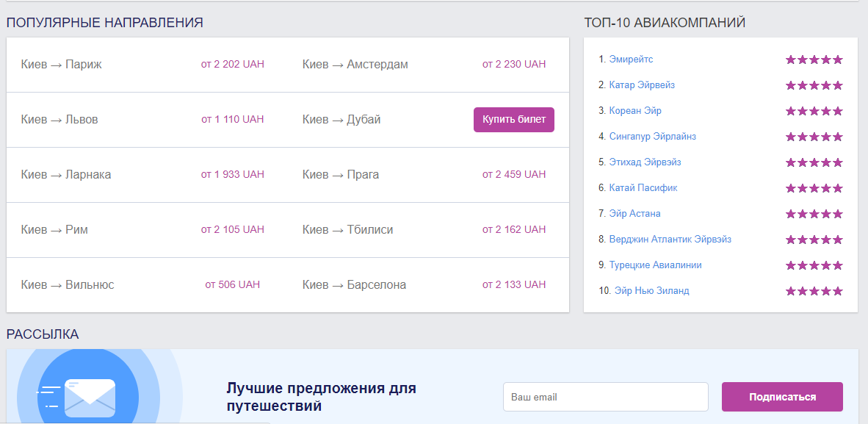Open the Эйр Нью Зиланд airline link
Viewport: 868px width, 424px height.
click(x=651, y=291)
